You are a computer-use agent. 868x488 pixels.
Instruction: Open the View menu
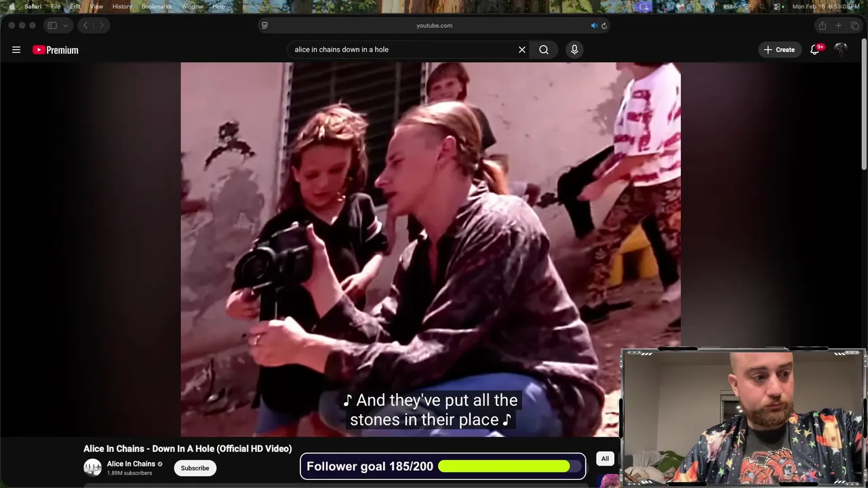(96, 6)
